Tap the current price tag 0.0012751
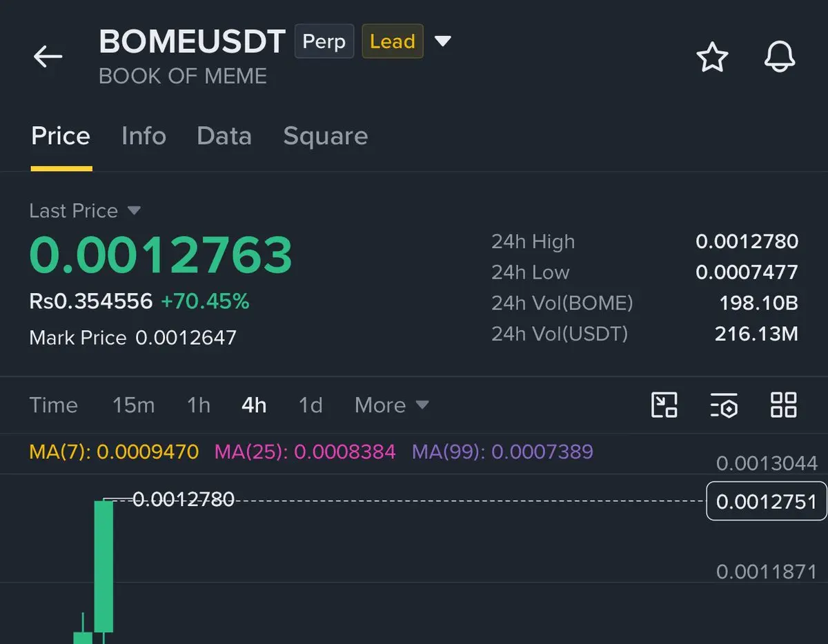This screenshot has width=828, height=644. click(767, 501)
